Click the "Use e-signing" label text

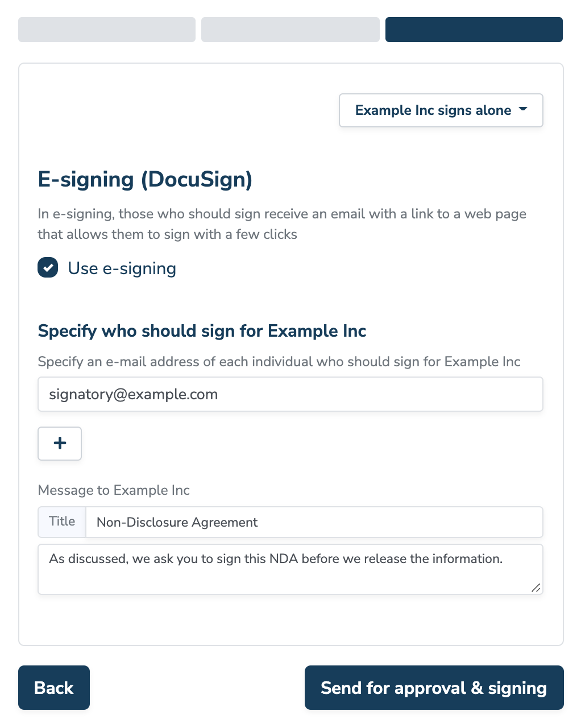coord(122,268)
